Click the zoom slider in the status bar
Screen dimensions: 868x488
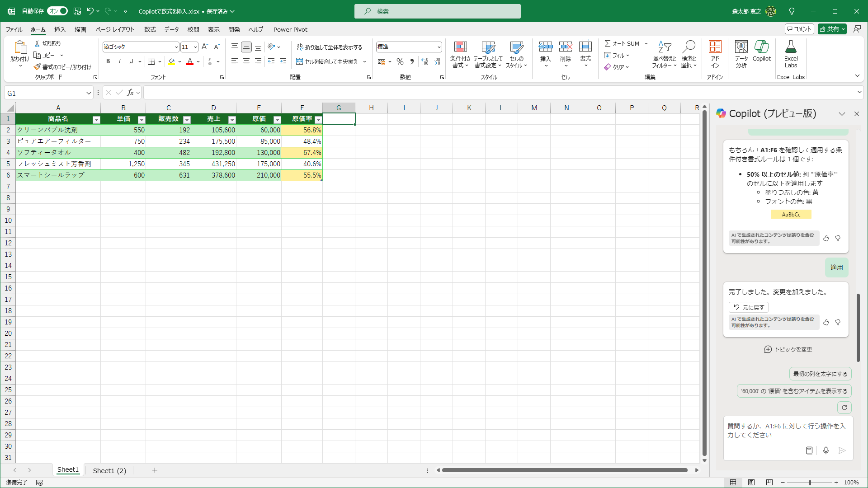[809, 483]
